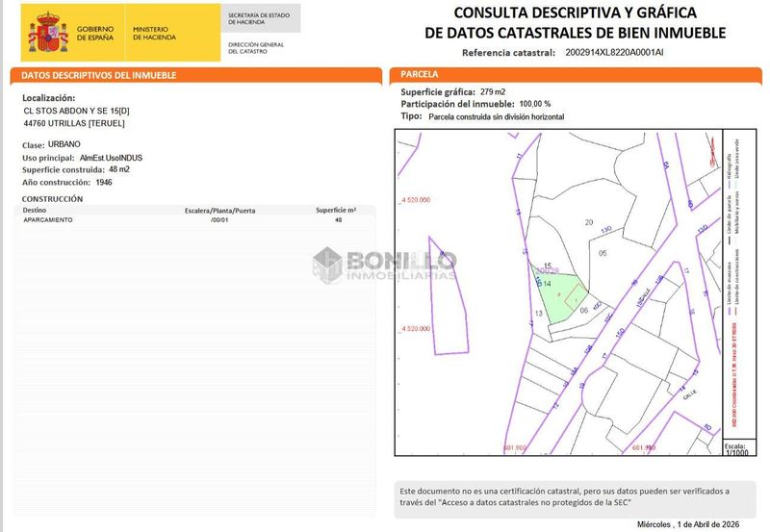Click the participation value '100,00 %'

click(535, 104)
